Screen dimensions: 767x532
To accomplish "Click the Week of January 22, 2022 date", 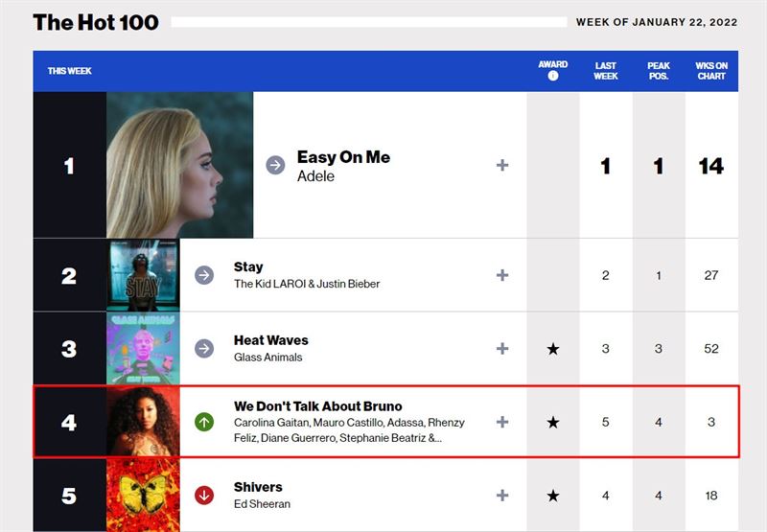I will (657, 23).
